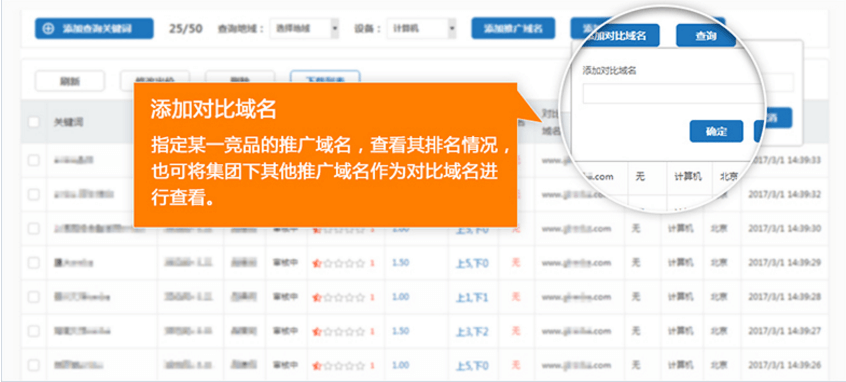Image resolution: width=846 pixels, height=382 pixels.
Task: Click the domain cell in 14:39:27 row
Action: [576, 331]
